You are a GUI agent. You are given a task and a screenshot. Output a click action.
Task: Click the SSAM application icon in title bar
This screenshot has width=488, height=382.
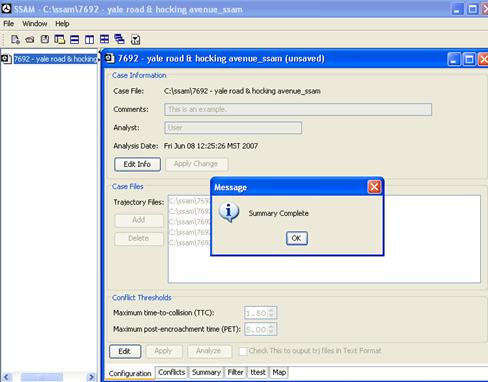[x=6, y=9]
